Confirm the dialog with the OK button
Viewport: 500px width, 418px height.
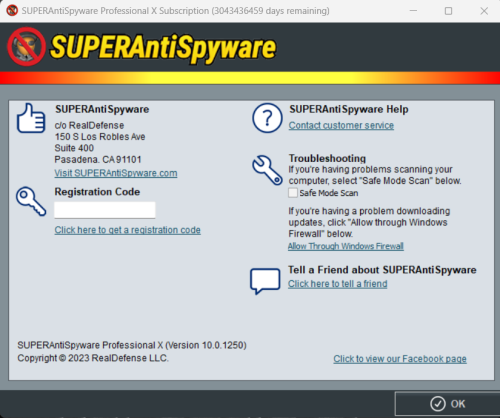(447, 404)
